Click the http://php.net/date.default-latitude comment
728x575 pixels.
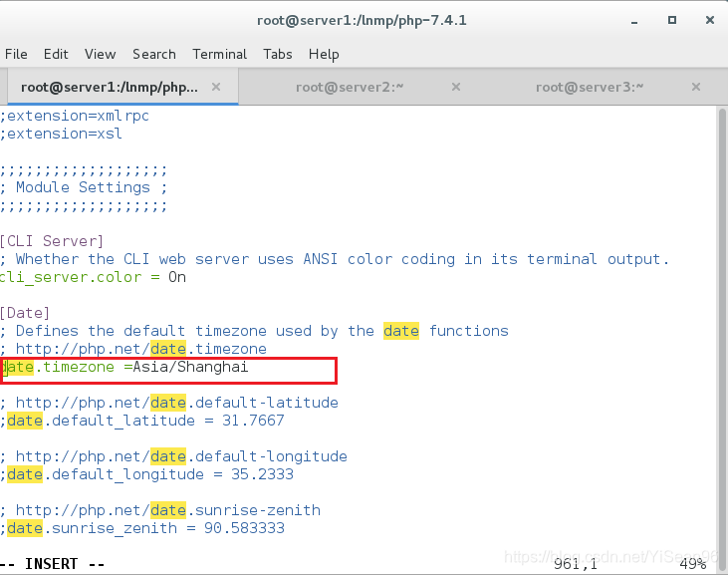169,403
